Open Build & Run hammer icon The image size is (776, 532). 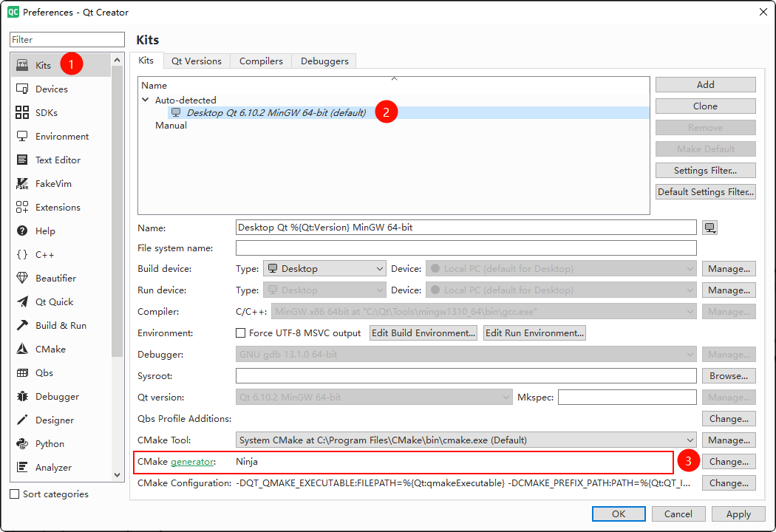(x=22, y=325)
